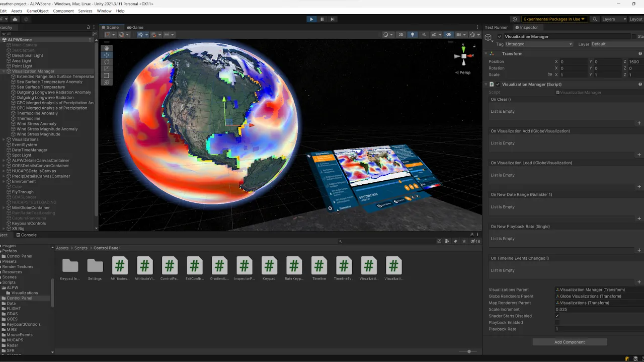This screenshot has width=644, height=362.
Task: Mute Scene view audio icon
Action: click(424, 34)
